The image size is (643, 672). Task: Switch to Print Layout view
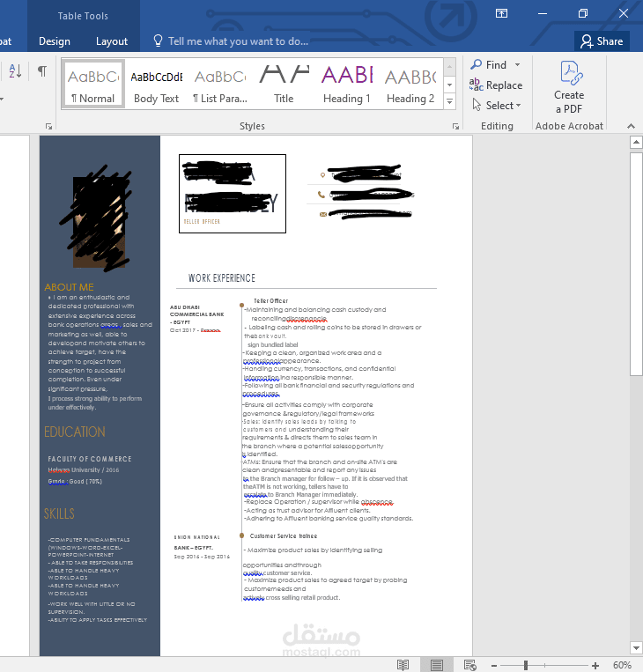click(436, 665)
